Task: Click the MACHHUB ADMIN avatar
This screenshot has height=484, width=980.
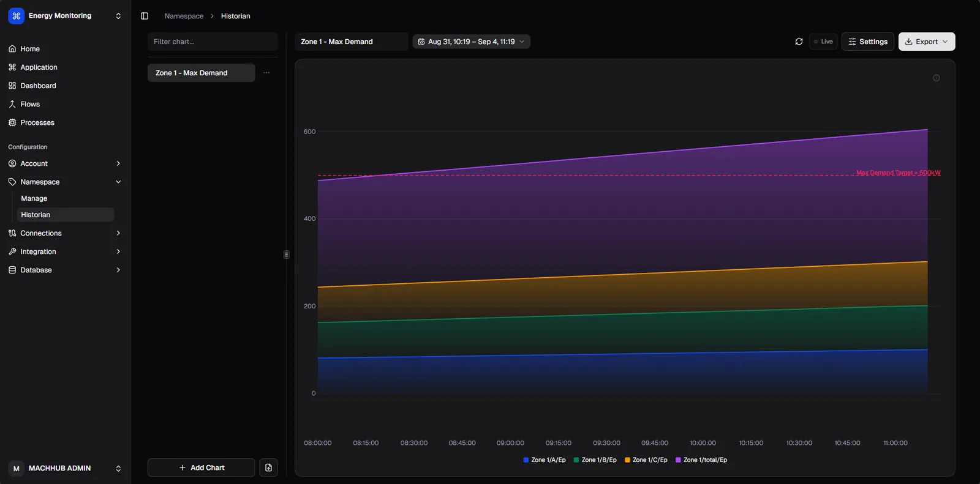Action: (x=16, y=468)
